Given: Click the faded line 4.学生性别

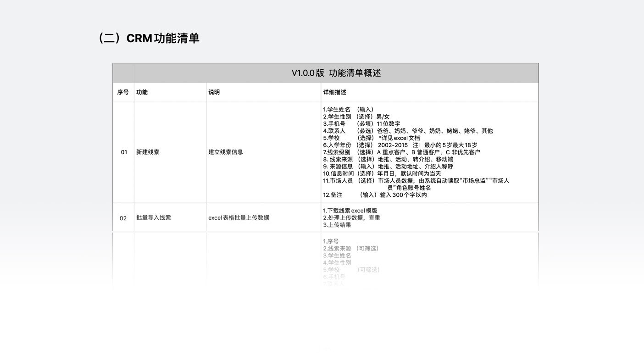Looking at the screenshot, I should click(337, 262).
